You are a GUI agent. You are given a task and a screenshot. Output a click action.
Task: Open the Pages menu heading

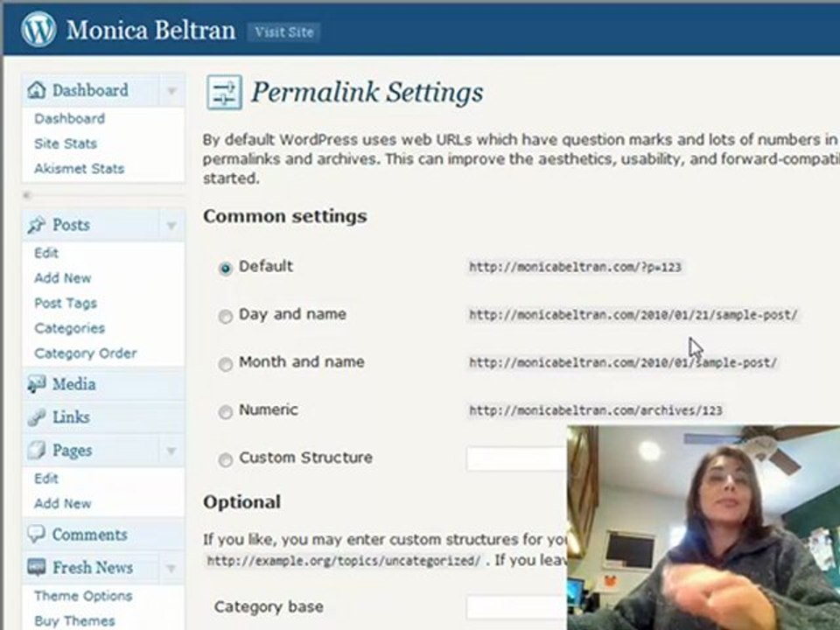point(72,451)
